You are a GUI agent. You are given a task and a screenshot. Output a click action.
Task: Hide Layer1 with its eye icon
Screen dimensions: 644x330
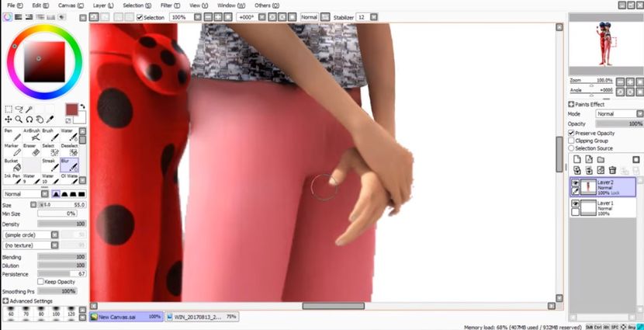[x=576, y=203]
